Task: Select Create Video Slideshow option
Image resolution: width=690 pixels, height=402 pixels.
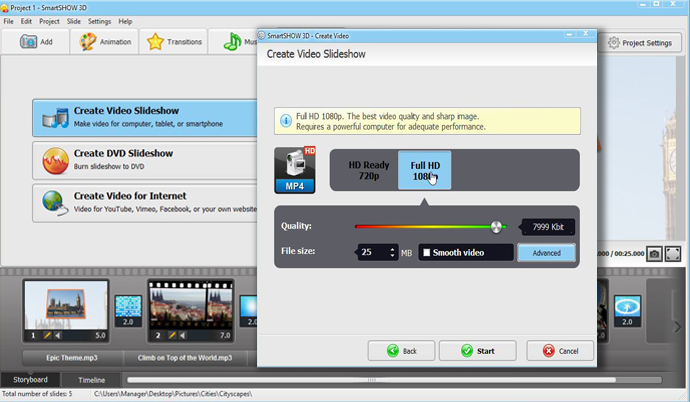Action: tap(145, 117)
